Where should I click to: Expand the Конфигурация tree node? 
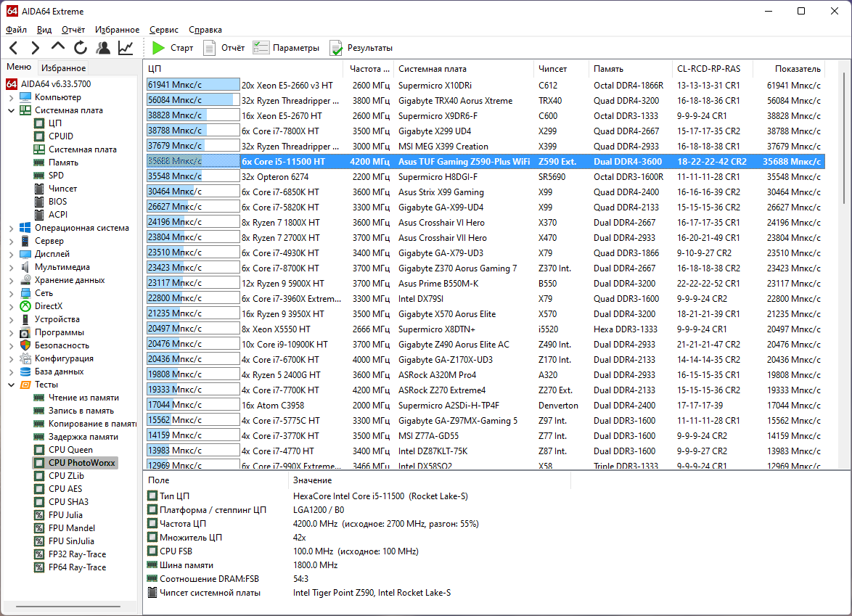click(12, 358)
